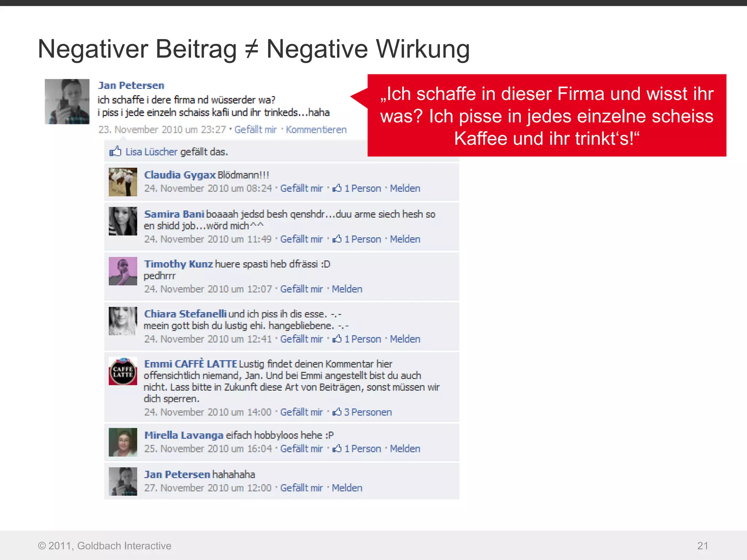Viewport: 747px width, 560px height.
Task: Report Timothy Kunz's comment via Melden
Action: (x=347, y=289)
